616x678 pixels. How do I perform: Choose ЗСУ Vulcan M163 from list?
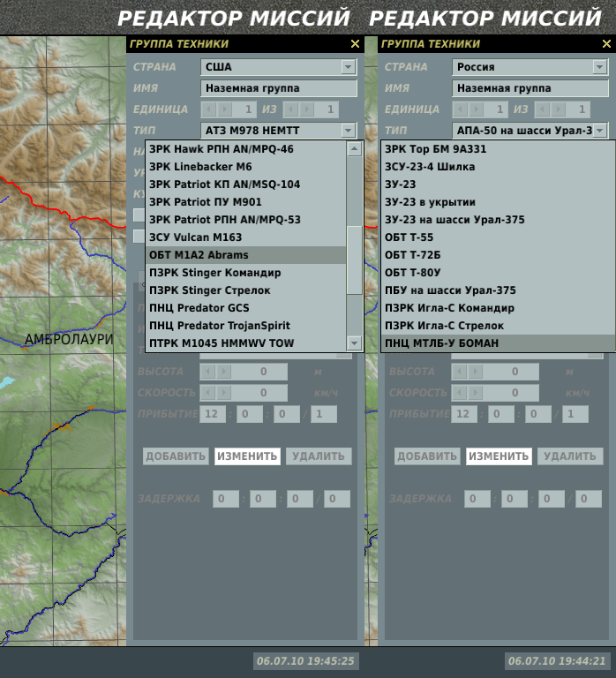point(246,237)
